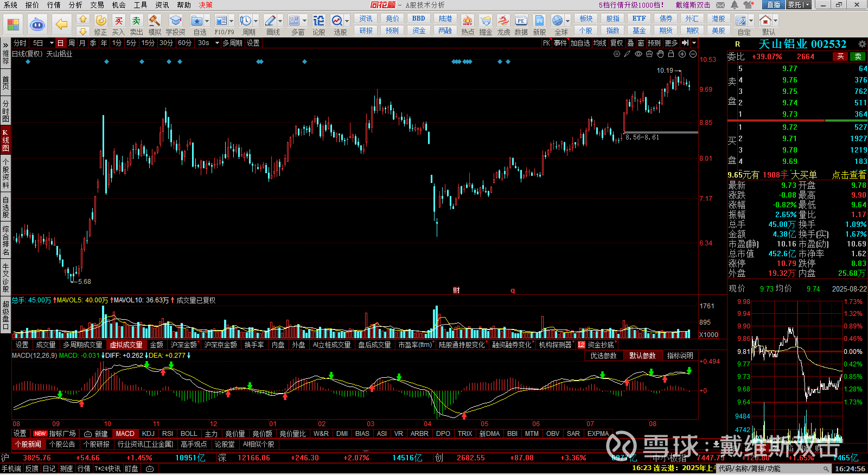Open dropdown arrow next to 周期 icon
Image resolution: width=868 pixels, height=475 pixels.
coord(256,21)
